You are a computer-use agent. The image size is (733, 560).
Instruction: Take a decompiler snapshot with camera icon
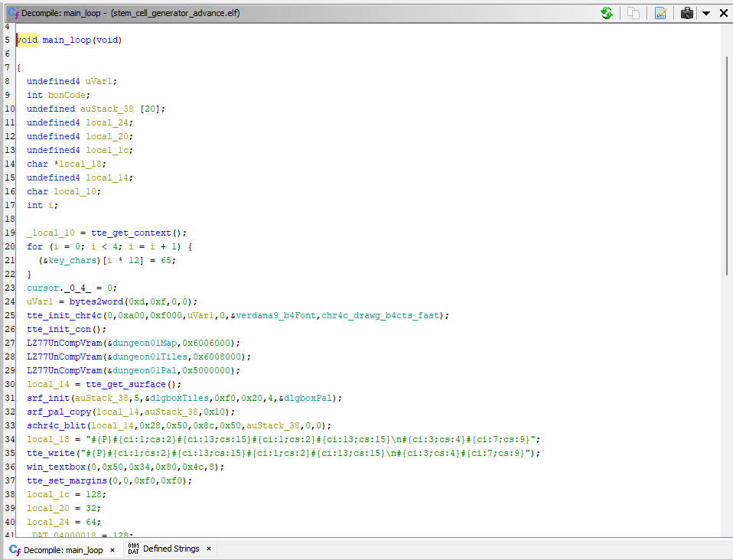687,13
